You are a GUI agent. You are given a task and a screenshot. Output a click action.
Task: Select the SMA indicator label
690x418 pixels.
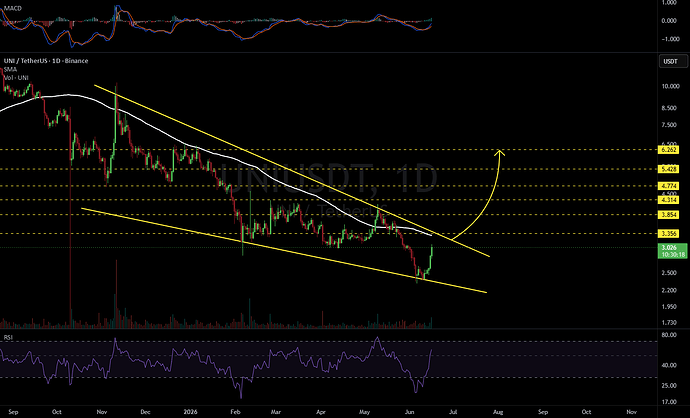(10, 69)
